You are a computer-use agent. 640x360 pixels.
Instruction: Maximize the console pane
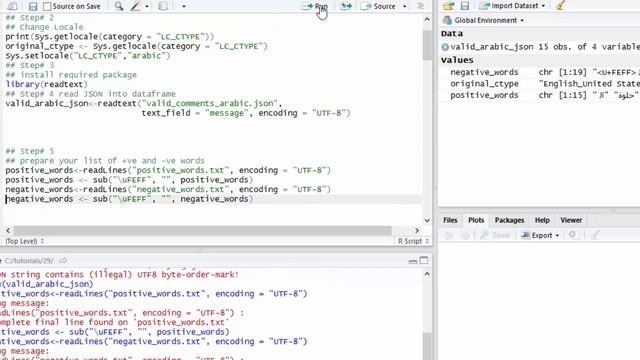coord(424,260)
